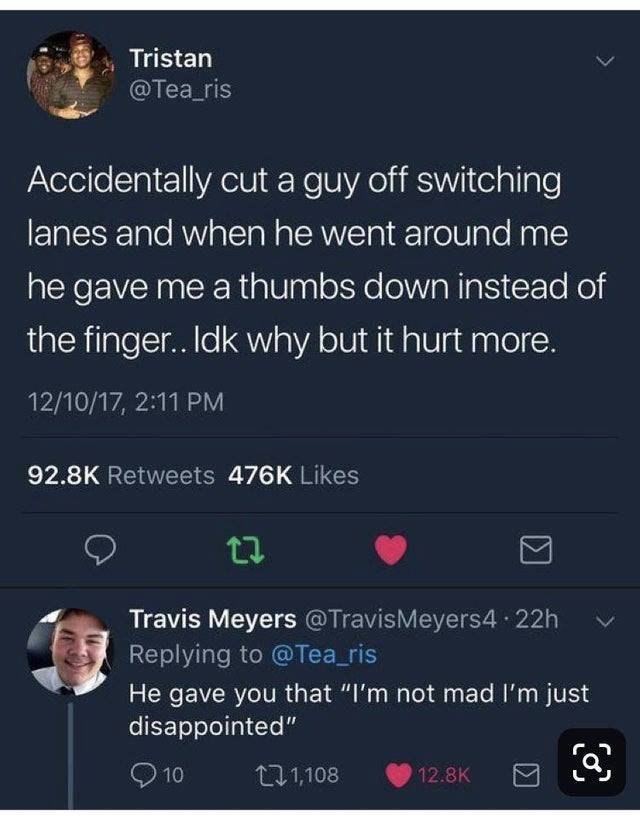Open Tristan's display name profile link
This screenshot has width=640, height=825.
[171, 58]
